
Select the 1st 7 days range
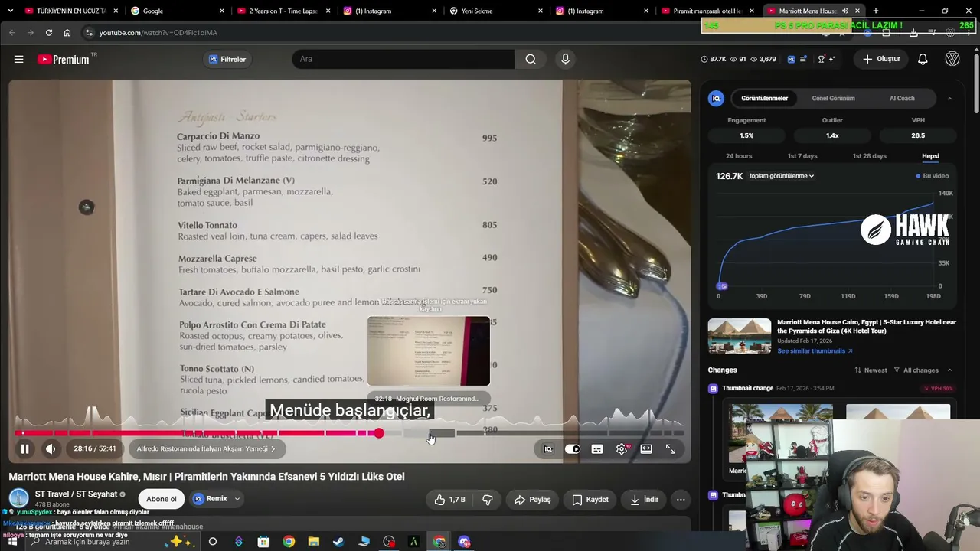point(802,156)
